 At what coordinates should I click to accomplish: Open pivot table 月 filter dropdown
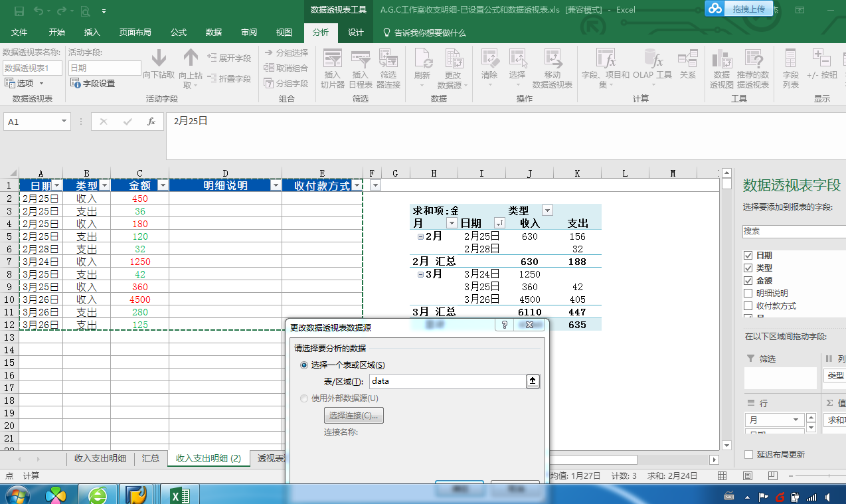(x=452, y=223)
